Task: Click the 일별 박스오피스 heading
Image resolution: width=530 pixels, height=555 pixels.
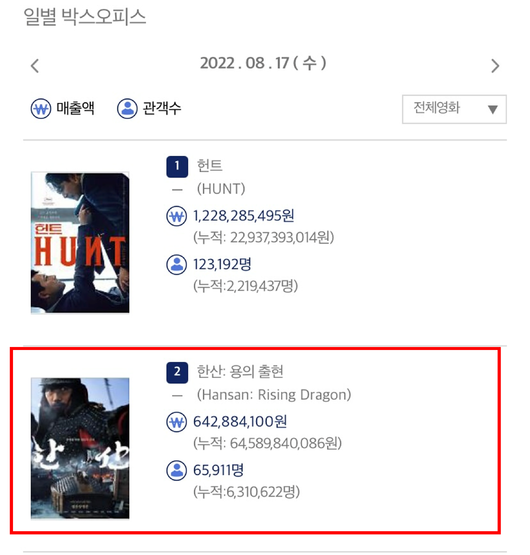Action: pos(85,17)
